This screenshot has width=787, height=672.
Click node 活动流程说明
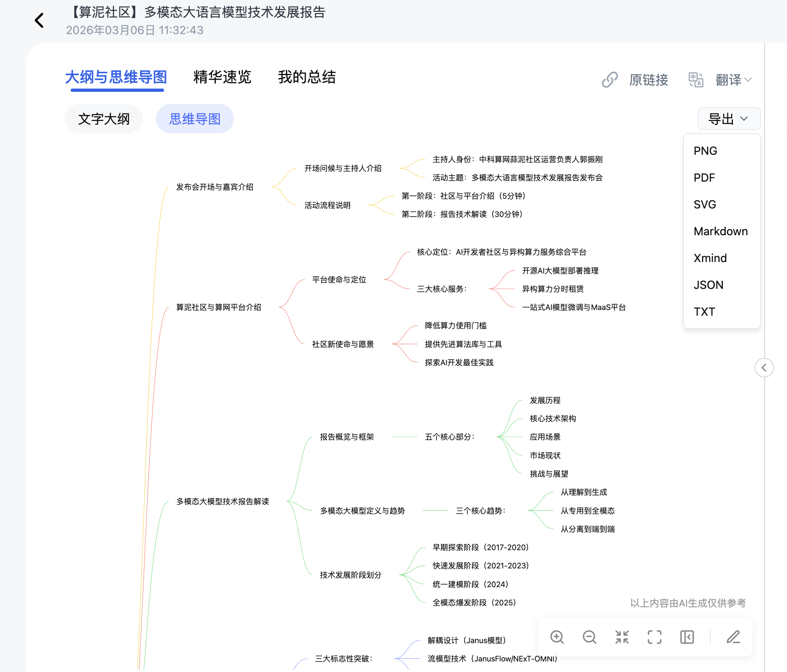coord(327,205)
